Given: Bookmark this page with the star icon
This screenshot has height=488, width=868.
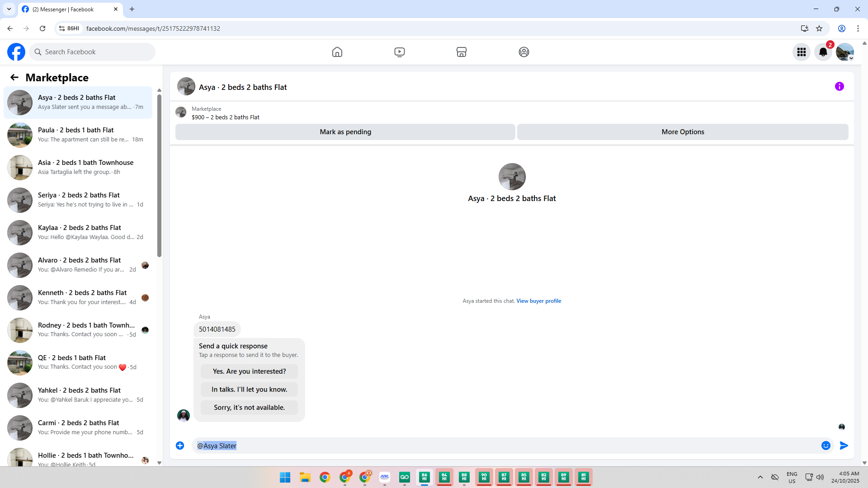Looking at the screenshot, I should tap(819, 28).
